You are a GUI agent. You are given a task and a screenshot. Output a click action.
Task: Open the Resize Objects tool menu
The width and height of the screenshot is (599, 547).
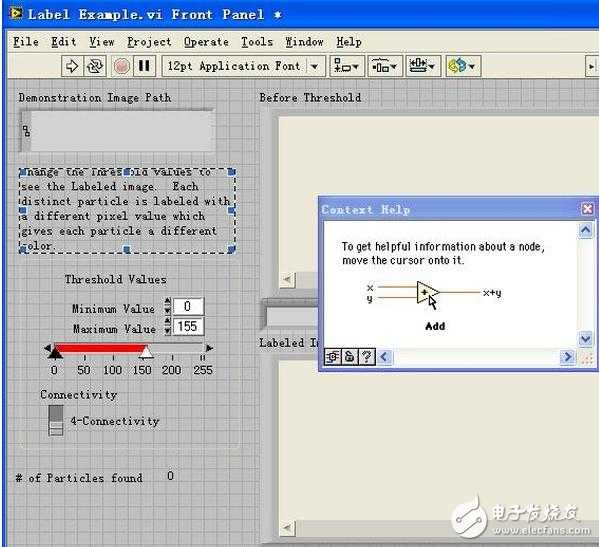click(423, 66)
